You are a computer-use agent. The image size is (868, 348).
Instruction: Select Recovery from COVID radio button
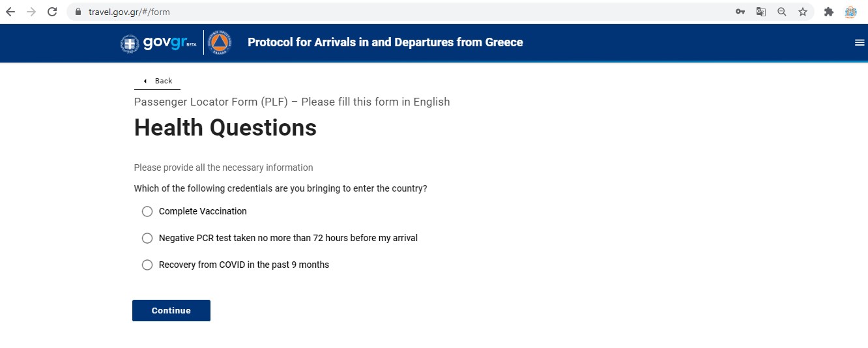[x=147, y=265]
